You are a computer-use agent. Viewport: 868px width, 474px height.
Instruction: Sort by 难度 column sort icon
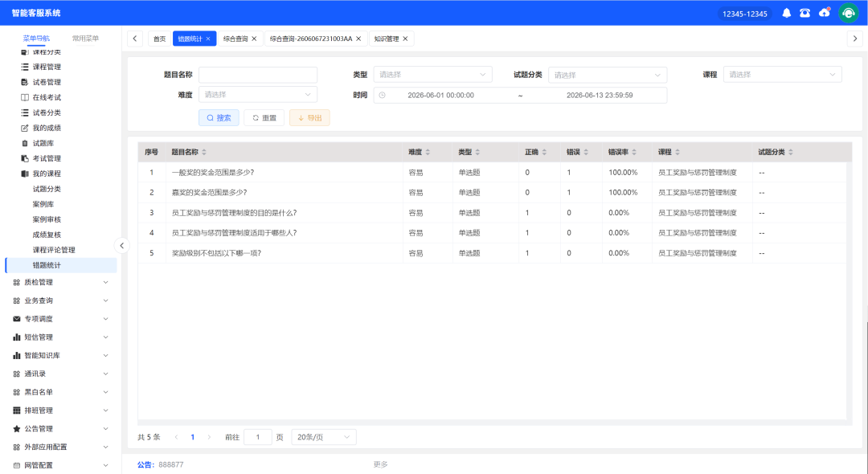428,152
